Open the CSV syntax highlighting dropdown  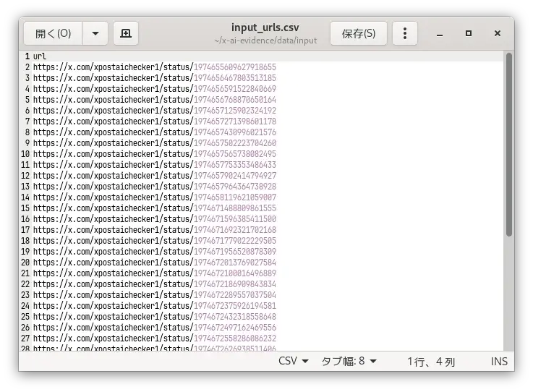tap(294, 361)
